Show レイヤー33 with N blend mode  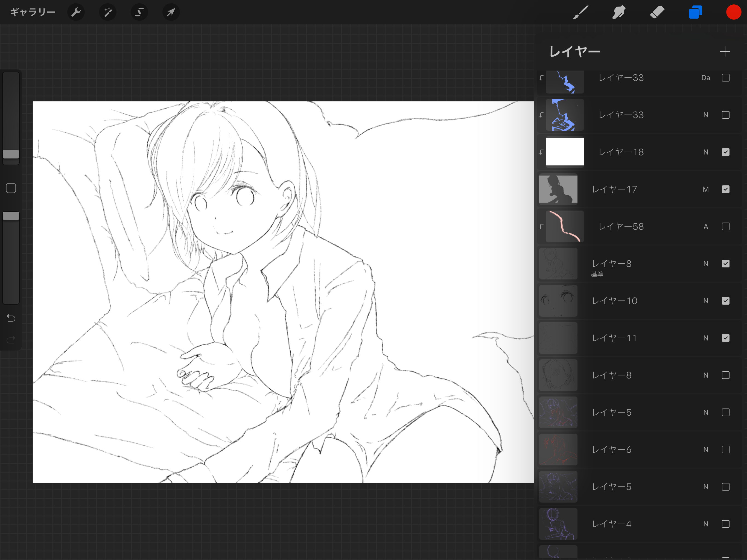725,115
